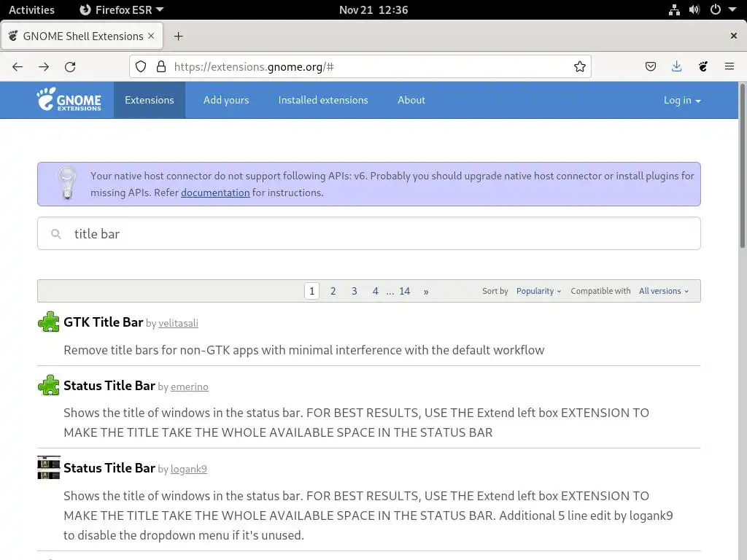Close the Firefox window with the X
The image size is (747, 560).
pos(734,36)
